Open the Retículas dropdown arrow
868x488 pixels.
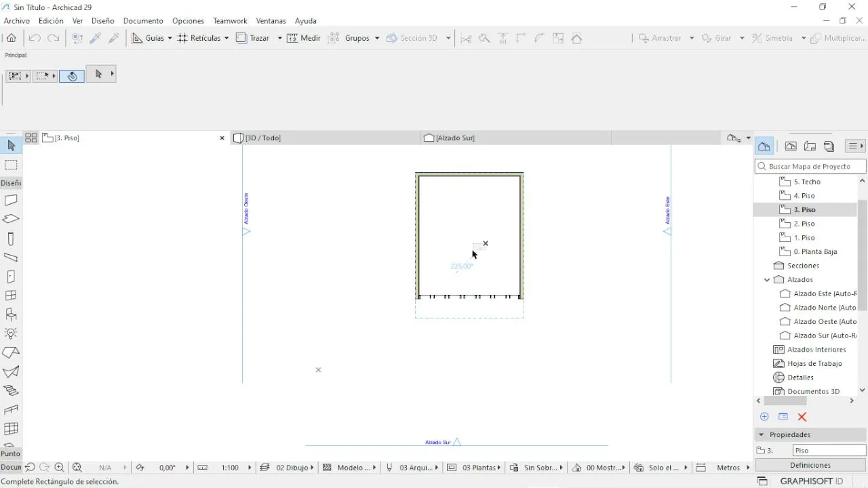pos(226,38)
